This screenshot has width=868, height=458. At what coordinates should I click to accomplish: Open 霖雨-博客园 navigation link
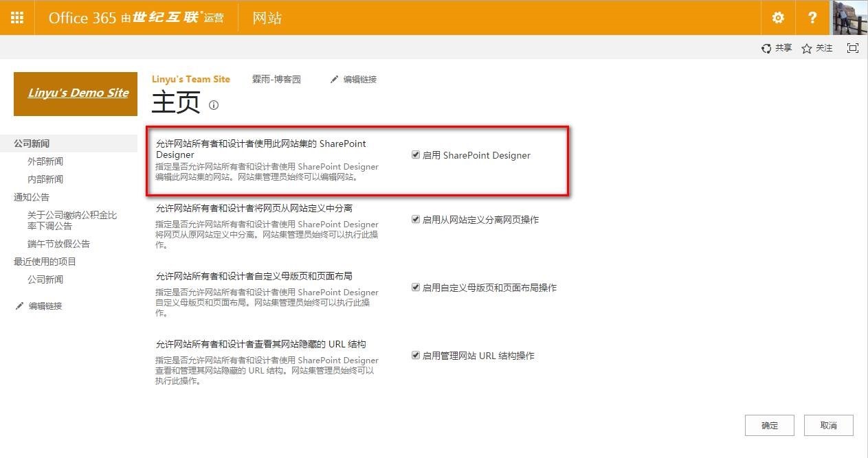(276, 80)
